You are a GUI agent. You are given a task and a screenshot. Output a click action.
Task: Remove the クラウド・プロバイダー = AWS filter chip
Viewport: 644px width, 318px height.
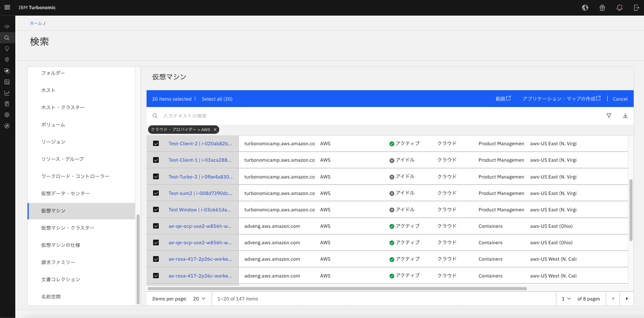[215, 130]
